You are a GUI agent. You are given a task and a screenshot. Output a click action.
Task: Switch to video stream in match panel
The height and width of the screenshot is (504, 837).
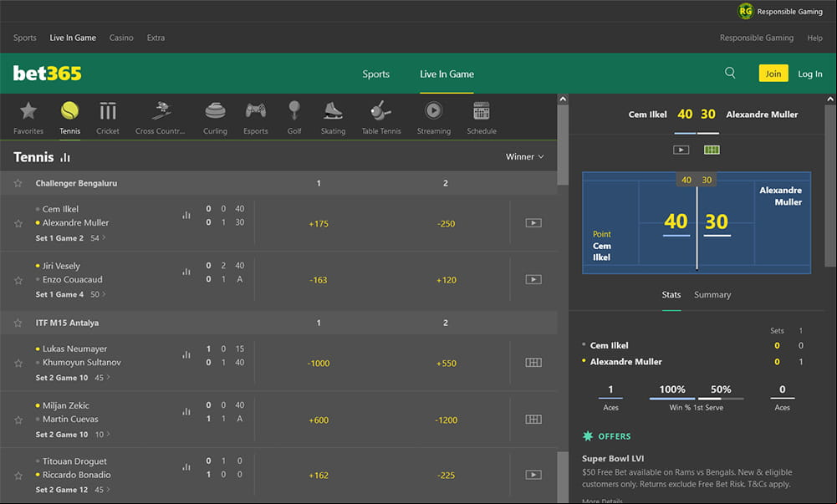(681, 150)
